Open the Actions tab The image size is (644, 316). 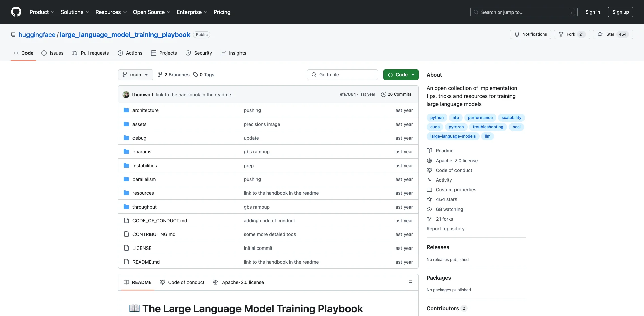pyautogui.click(x=130, y=53)
